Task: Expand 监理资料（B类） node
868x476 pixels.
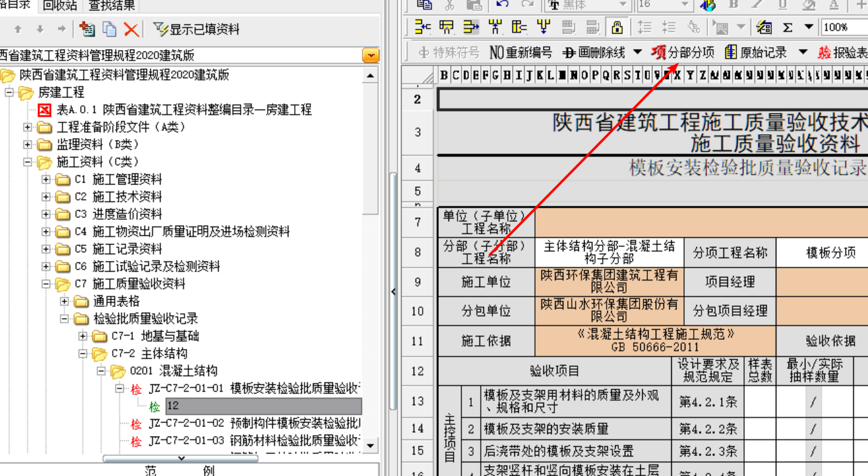Action: click(x=28, y=145)
